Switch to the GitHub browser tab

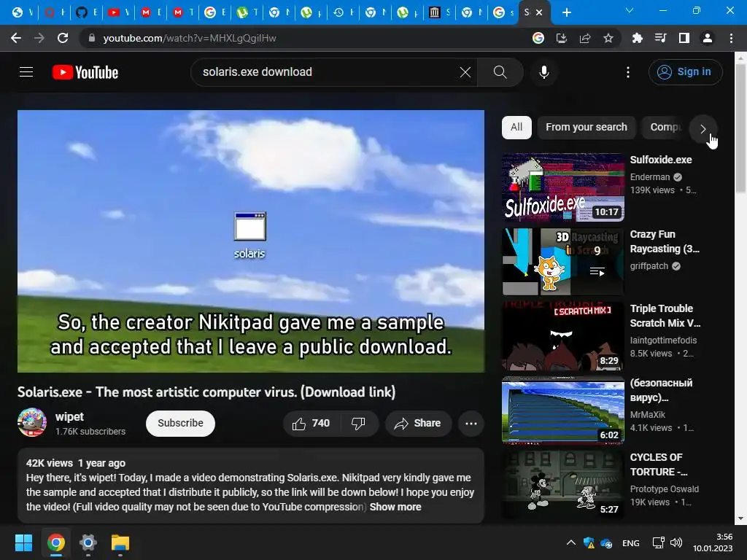(87, 12)
